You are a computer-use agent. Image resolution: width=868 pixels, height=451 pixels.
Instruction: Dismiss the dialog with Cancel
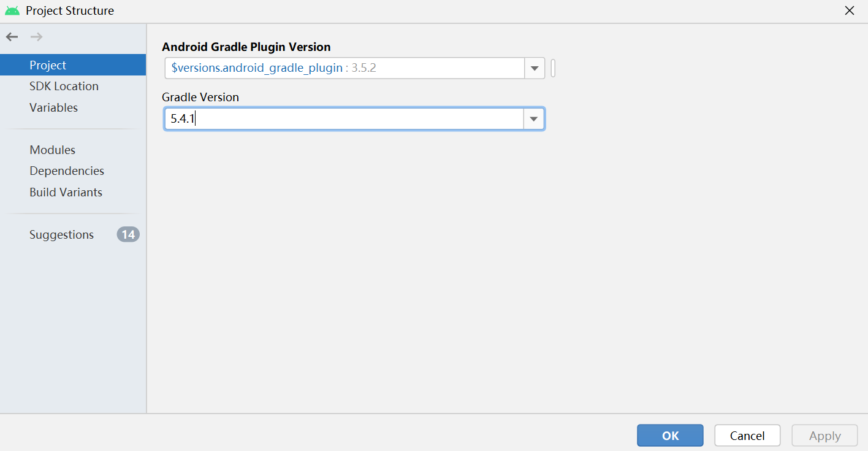click(x=747, y=435)
